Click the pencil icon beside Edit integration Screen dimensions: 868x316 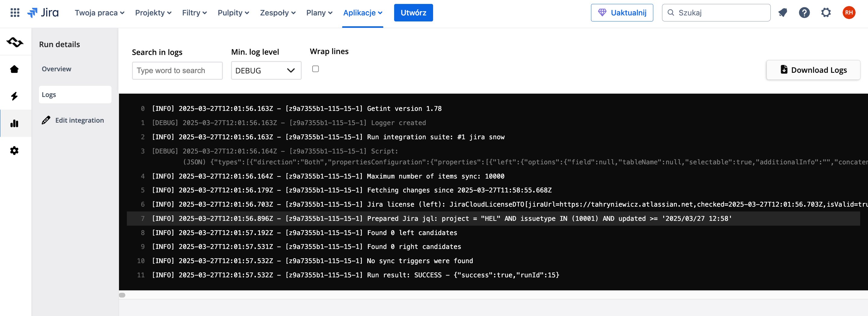46,120
